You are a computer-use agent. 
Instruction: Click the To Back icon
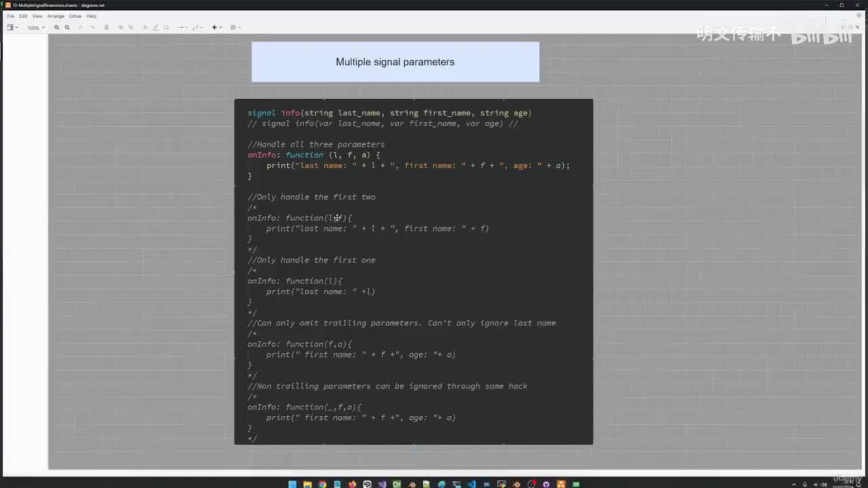pyautogui.click(x=131, y=28)
